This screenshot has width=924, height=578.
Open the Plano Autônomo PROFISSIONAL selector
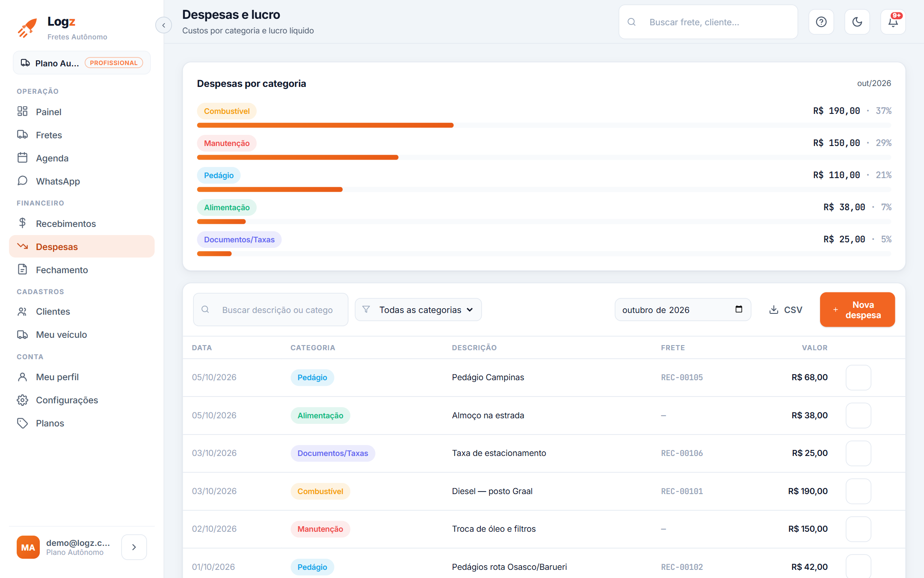tap(82, 63)
